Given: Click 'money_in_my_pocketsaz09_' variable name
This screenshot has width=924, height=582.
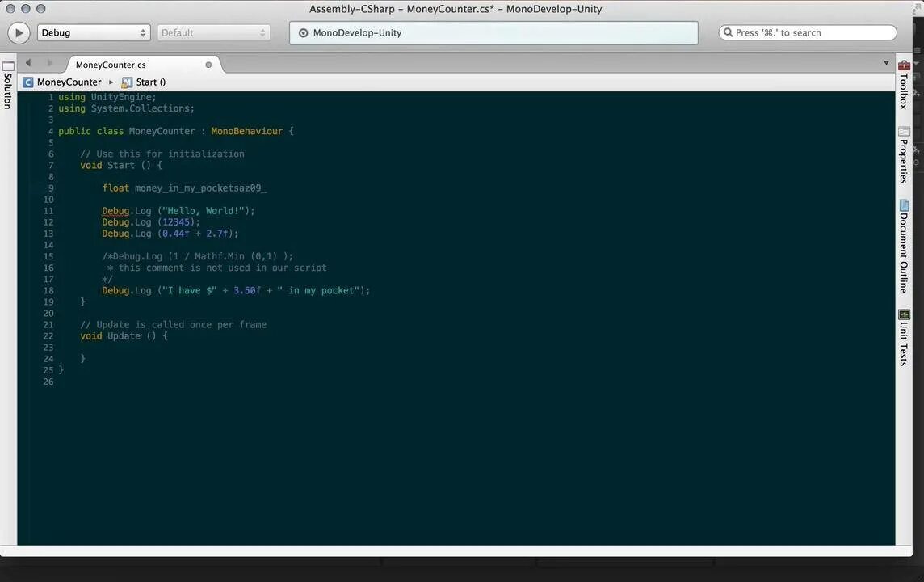Looking at the screenshot, I should tap(200, 188).
